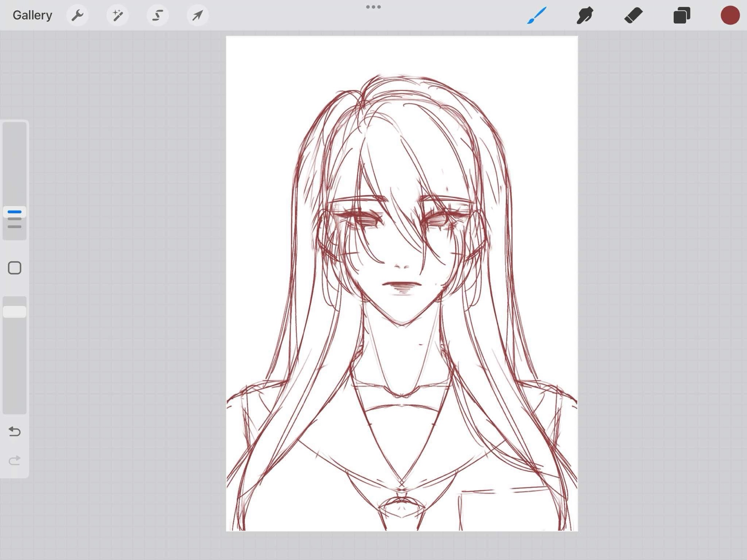Image resolution: width=747 pixels, height=560 pixels.
Task: Click the brush size slider handle
Action: [15, 212]
